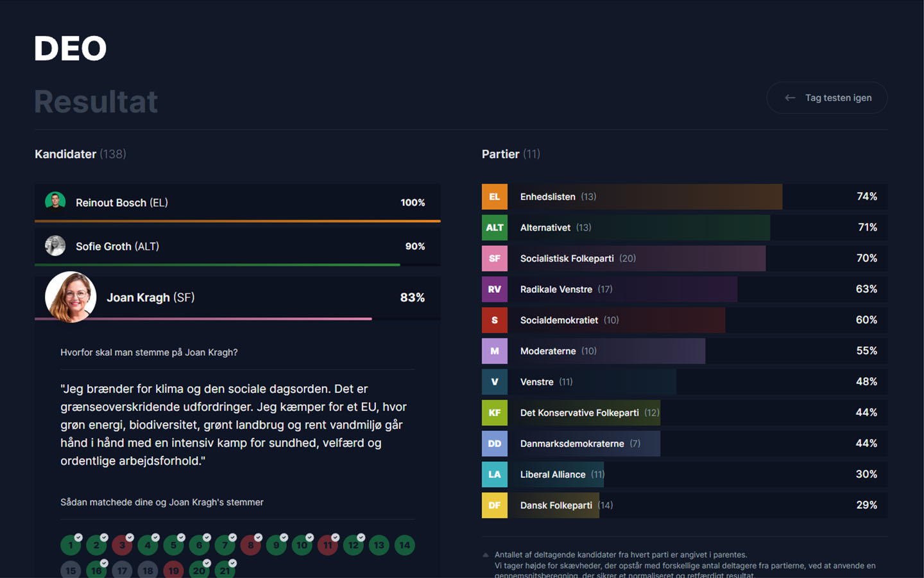Click the green ALT party badge
Screen dimensions: 924x578
point(495,227)
